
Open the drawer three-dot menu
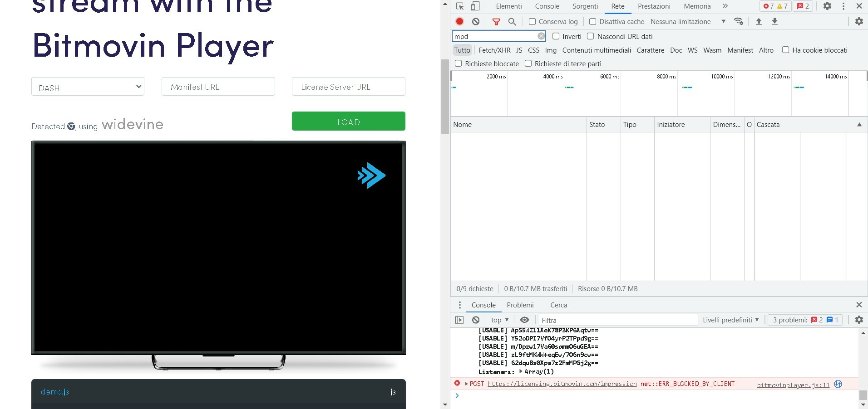tap(460, 305)
